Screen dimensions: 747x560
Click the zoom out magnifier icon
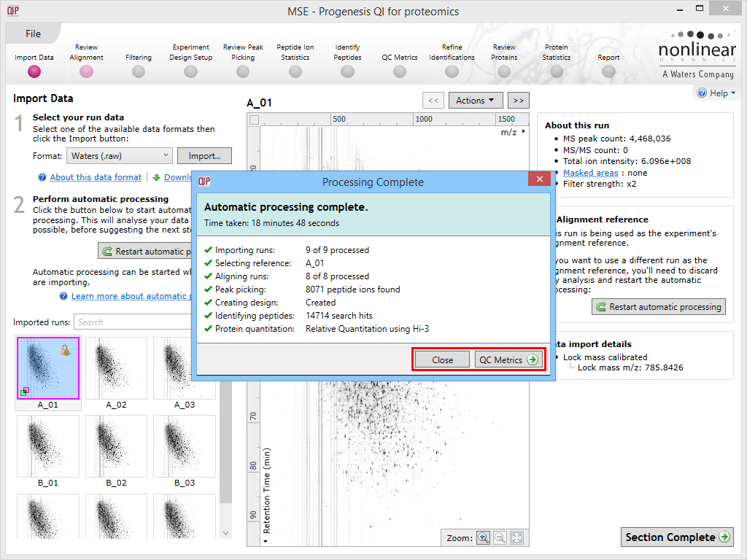(x=500, y=537)
